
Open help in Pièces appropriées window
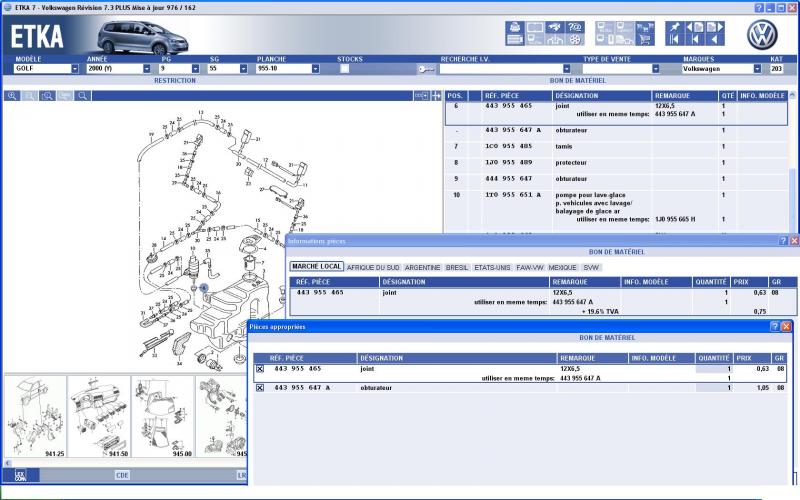[775, 327]
